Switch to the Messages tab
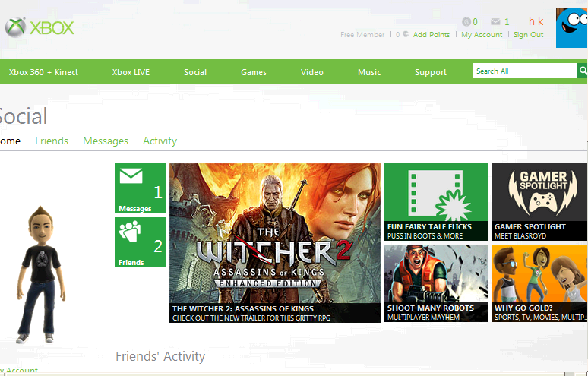This screenshot has height=376, width=588. point(106,141)
